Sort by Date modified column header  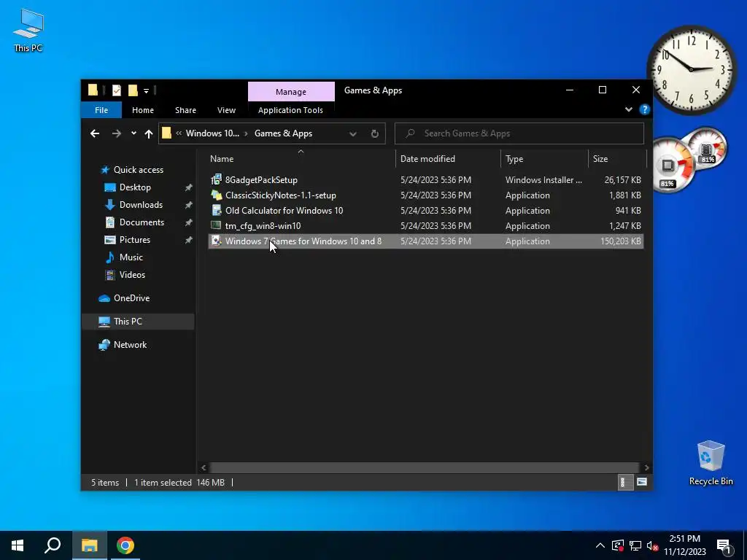click(x=448, y=158)
